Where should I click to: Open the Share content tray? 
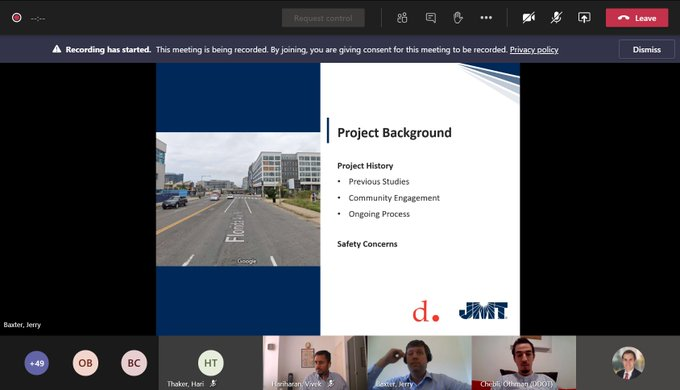point(584,18)
